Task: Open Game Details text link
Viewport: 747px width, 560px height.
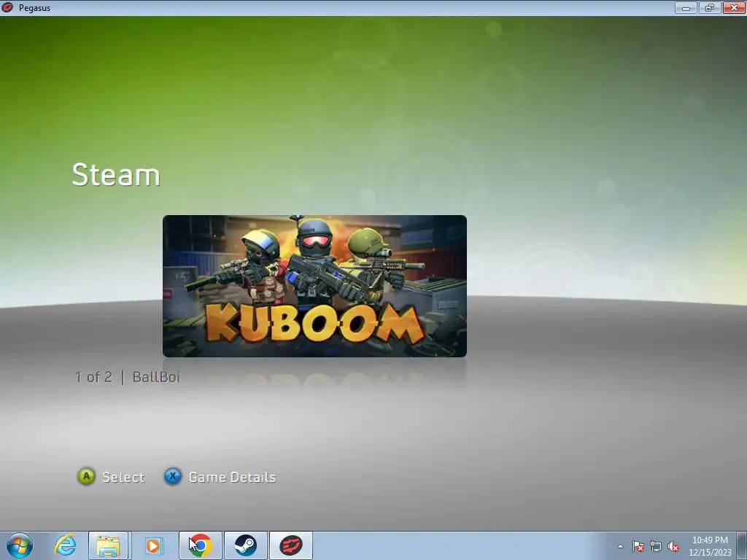Action: point(233,477)
